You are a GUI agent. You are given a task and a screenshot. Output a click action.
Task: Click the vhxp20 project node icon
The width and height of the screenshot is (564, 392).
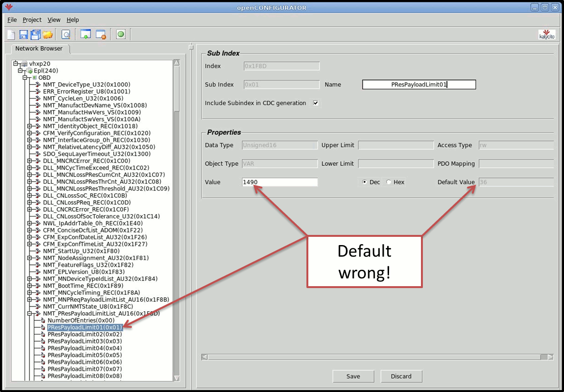(x=24, y=63)
